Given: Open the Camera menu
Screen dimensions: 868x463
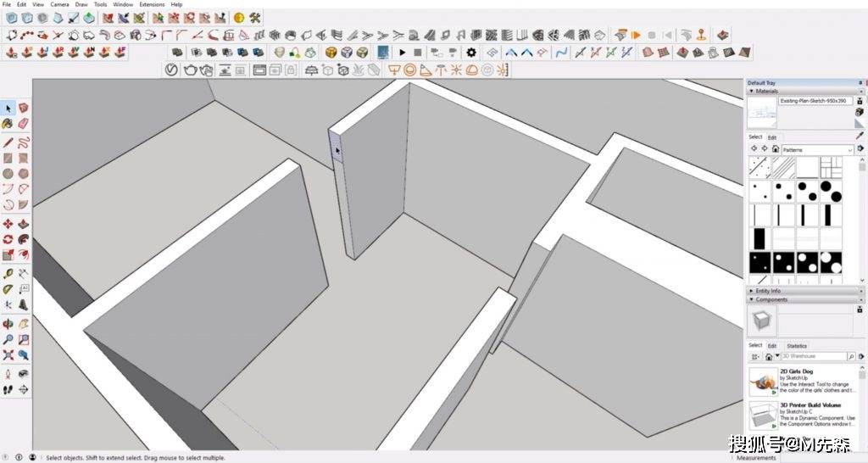Looking at the screenshot, I should [59, 4].
